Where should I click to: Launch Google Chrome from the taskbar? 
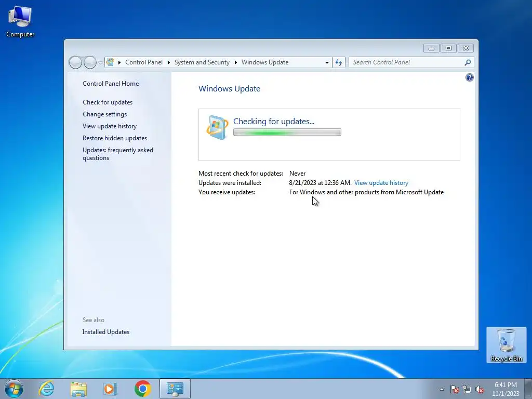click(142, 389)
